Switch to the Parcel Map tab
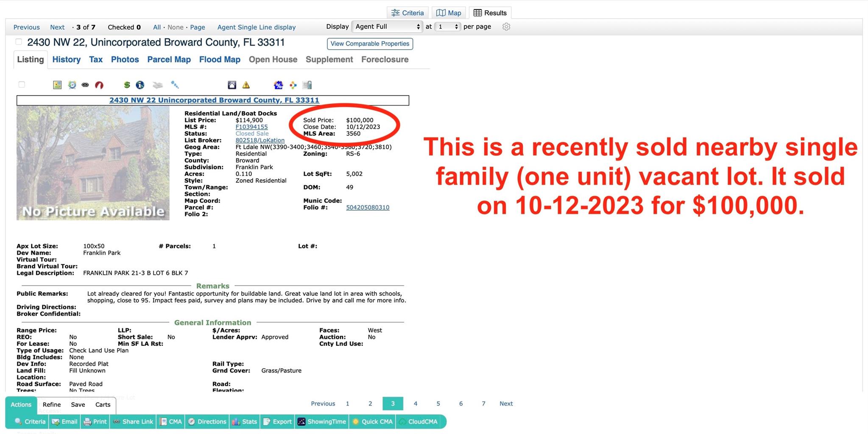Viewport: 868px width, 434px height. click(169, 59)
